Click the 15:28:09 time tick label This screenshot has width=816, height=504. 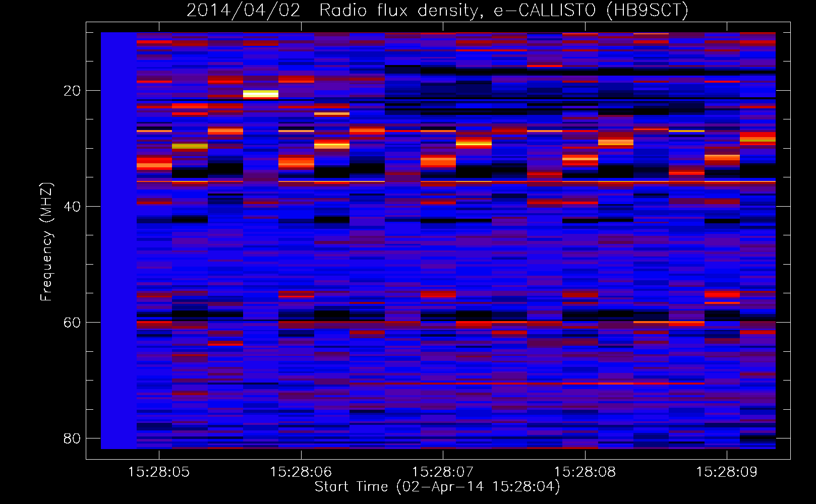[727, 472]
